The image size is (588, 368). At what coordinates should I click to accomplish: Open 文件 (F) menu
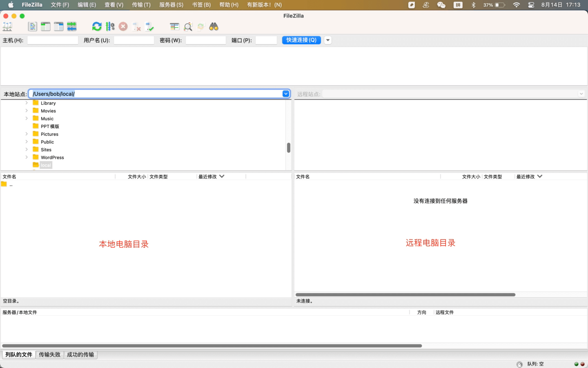[60, 5]
